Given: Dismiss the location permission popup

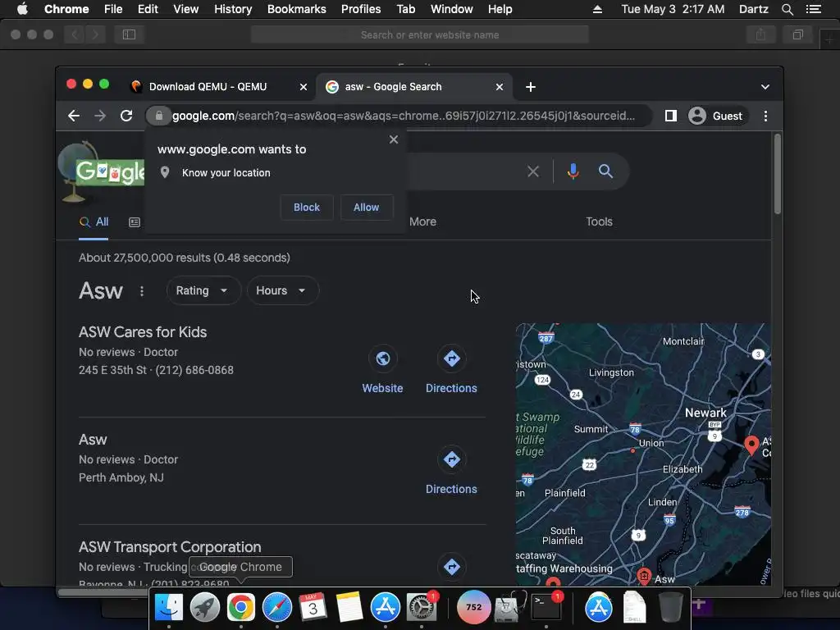Looking at the screenshot, I should coord(394,139).
